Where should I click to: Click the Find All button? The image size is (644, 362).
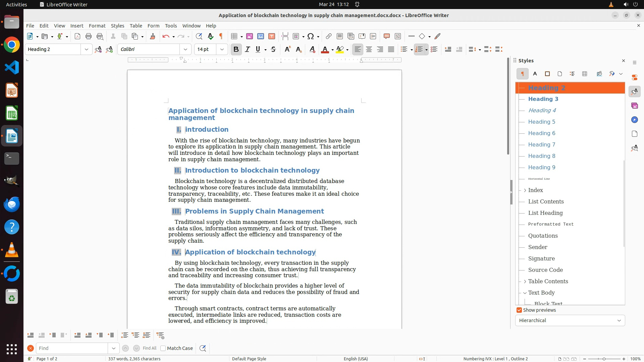click(150, 348)
